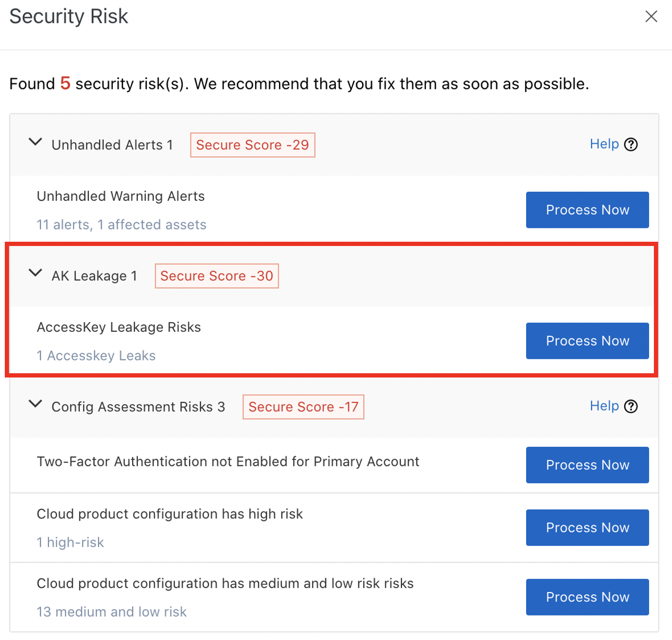Open Help for Config Assessment Risks section
The image size is (672, 640).
[604, 406]
